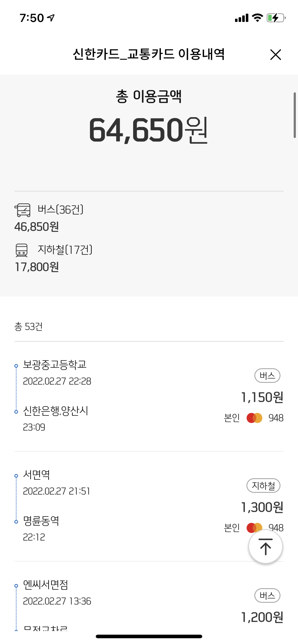The image size is (298, 644).
Task: Select the 버스 tag on 보광중고등학교 trip
Action: (267, 376)
